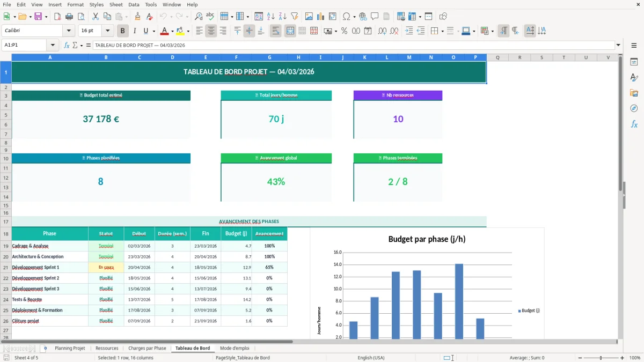Toggle Center Vertically alignment
Image resolution: width=644 pixels, height=362 pixels.
[249, 31]
